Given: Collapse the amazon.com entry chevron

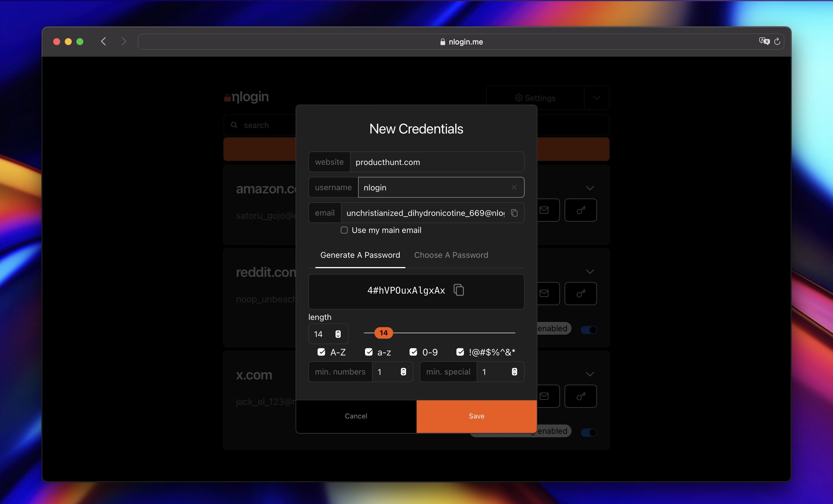Looking at the screenshot, I should click(x=590, y=188).
